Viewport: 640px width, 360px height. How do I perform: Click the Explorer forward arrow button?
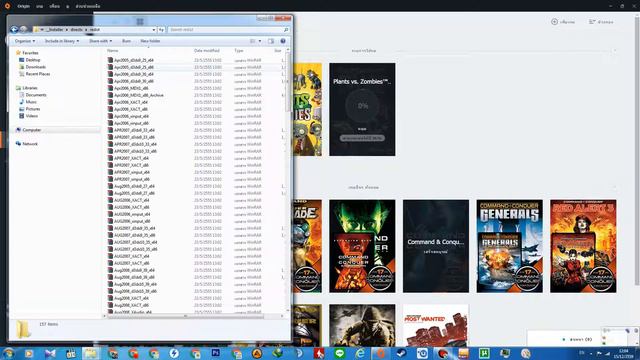(x=23, y=29)
